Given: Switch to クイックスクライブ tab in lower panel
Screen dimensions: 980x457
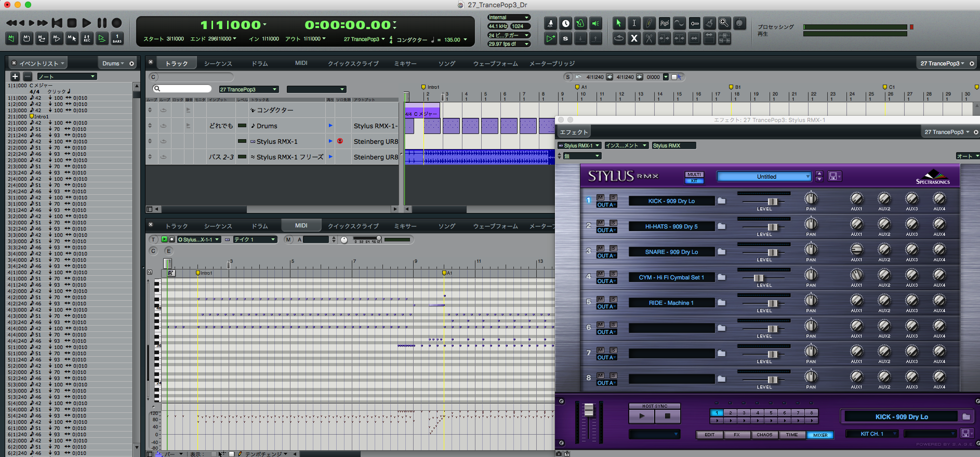Looking at the screenshot, I should [353, 226].
